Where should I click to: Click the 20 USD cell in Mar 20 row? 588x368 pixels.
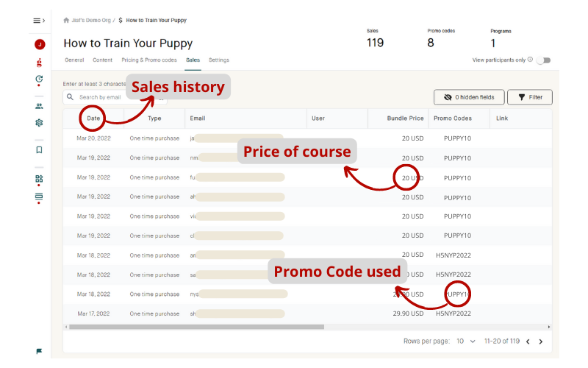point(412,138)
